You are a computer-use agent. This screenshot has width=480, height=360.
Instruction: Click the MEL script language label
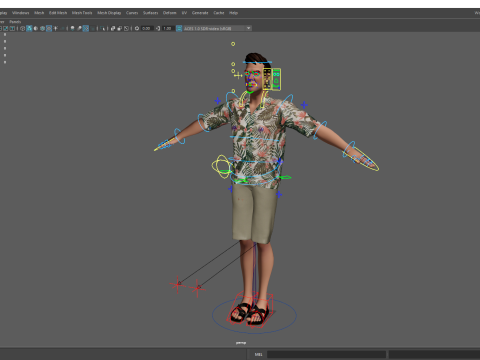(258, 354)
